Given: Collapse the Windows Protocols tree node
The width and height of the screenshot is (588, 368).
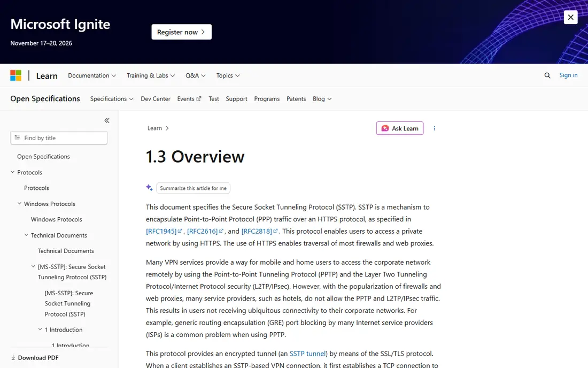Looking at the screenshot, I should pos(19,204).
